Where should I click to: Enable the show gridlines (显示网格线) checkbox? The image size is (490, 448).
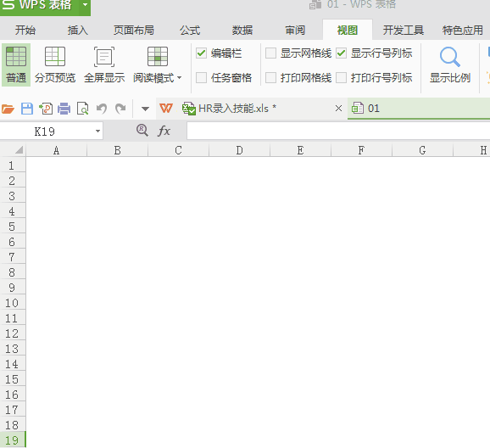(x=270, y=53)
